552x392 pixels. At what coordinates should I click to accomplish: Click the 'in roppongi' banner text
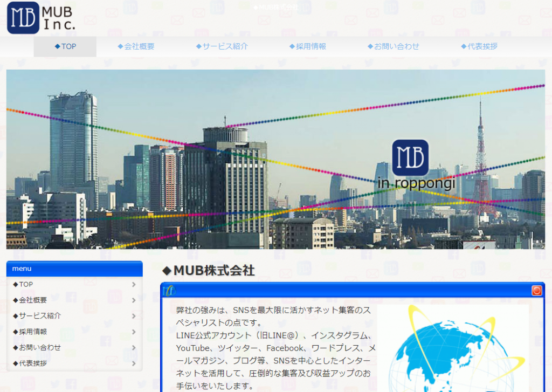tap(417, 183)
